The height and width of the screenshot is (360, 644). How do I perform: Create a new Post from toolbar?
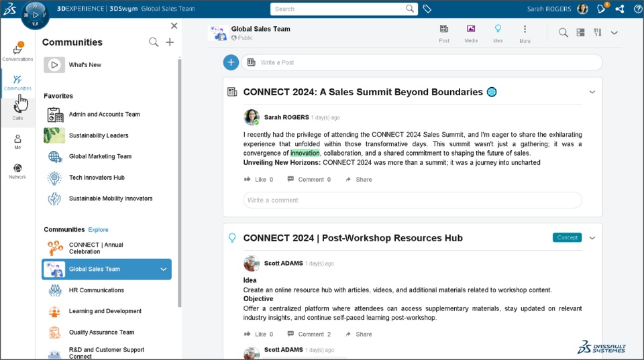[444, 34]
